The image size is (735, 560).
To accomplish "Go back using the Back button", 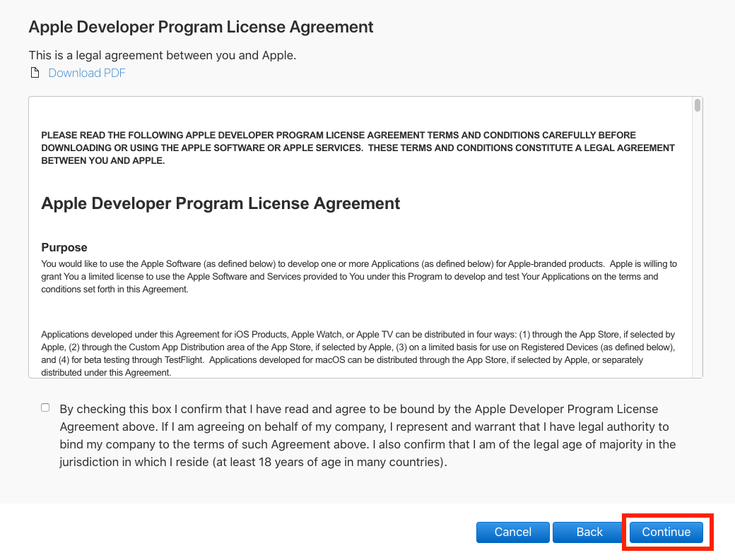I will 589,532.
